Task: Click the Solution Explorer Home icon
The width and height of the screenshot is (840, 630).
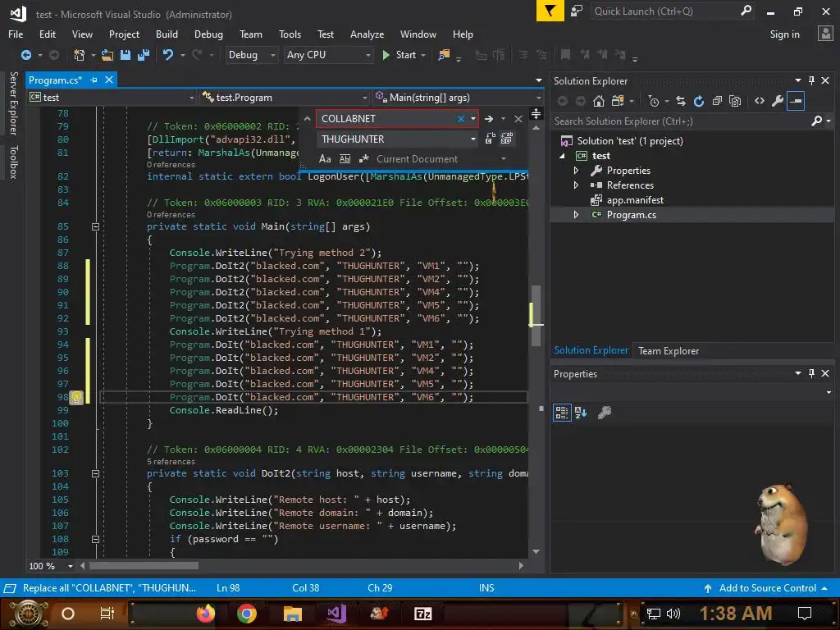Action: pyautogui.click(x=598, y=101)
